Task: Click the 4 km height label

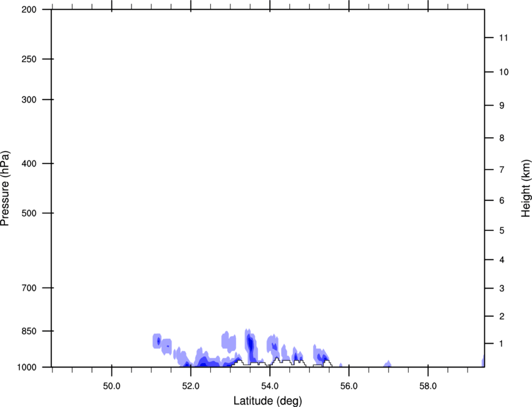Action: pyautogui.click(x=502, y=260)
